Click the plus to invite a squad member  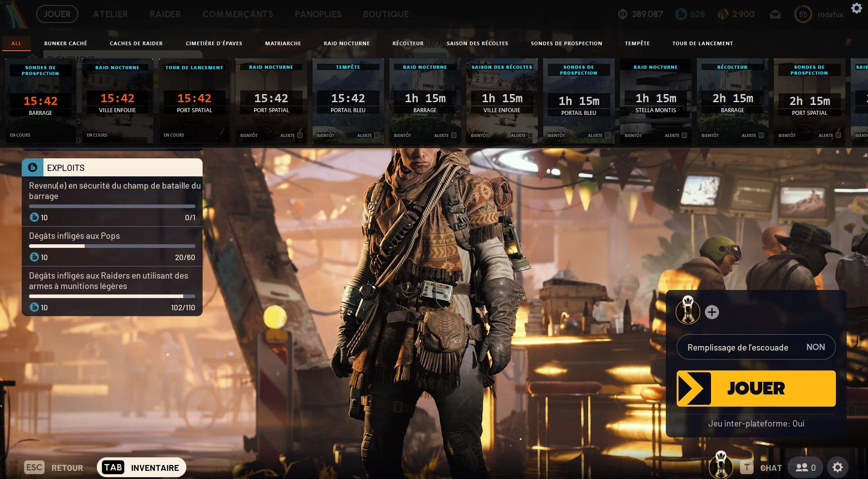[712, 312]
